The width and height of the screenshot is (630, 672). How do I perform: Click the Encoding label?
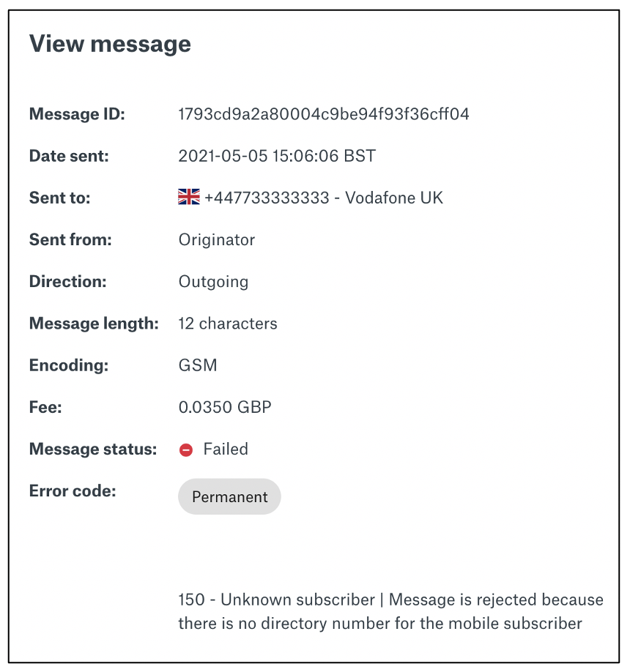[x=69, y=365]
